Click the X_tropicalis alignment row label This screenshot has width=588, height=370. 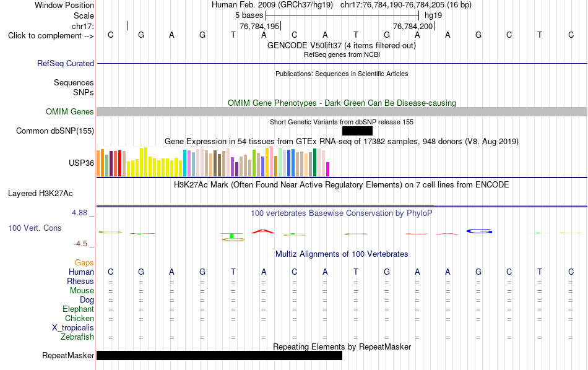[73, 328]
